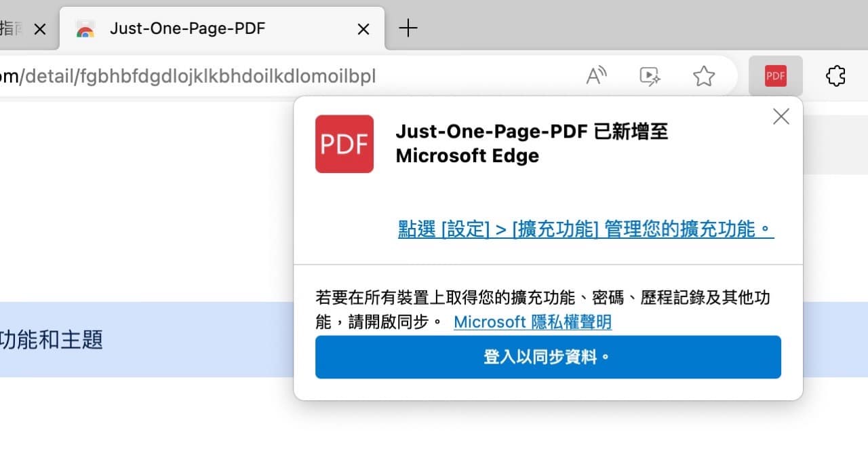
Task: Open a new tab with plus button
Action: coord(408,28)
